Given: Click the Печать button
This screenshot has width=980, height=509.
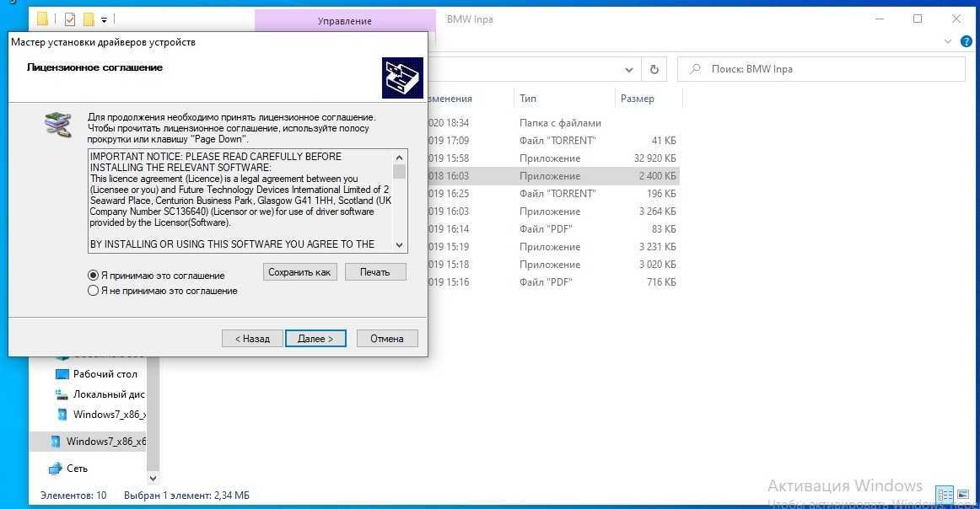Looking at the screenshot, I should point(374,272).
